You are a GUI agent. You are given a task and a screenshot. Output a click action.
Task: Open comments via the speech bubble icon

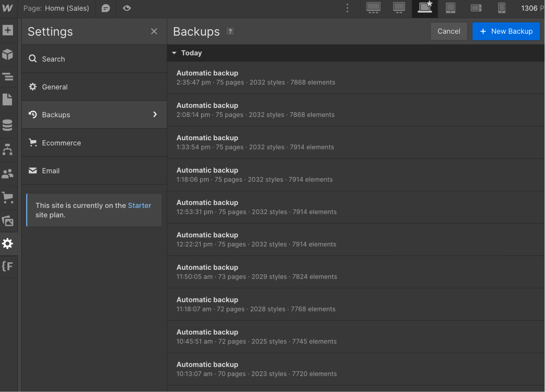tap(105, 8)
